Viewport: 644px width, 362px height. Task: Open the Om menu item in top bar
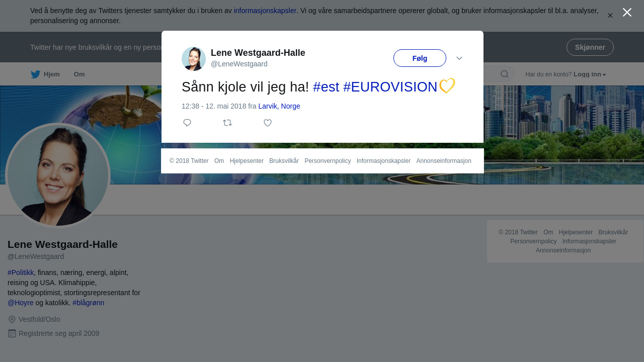click(79, 74)
